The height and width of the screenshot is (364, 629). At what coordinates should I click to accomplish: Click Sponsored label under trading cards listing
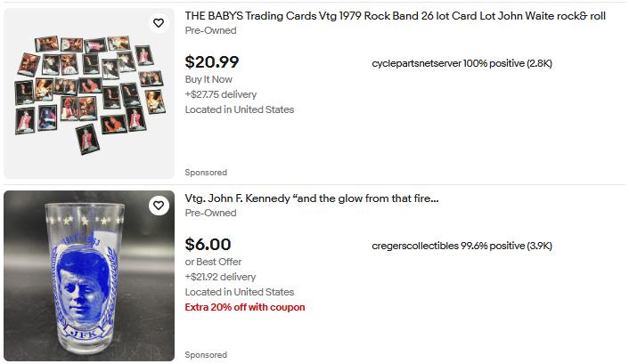coord(206,173)
